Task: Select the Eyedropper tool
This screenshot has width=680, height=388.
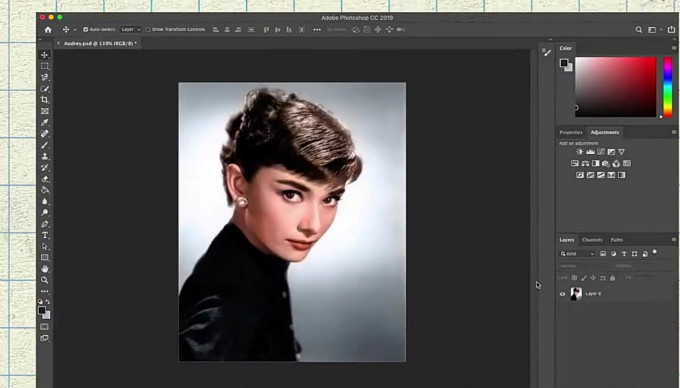Action: click(45, 123)
